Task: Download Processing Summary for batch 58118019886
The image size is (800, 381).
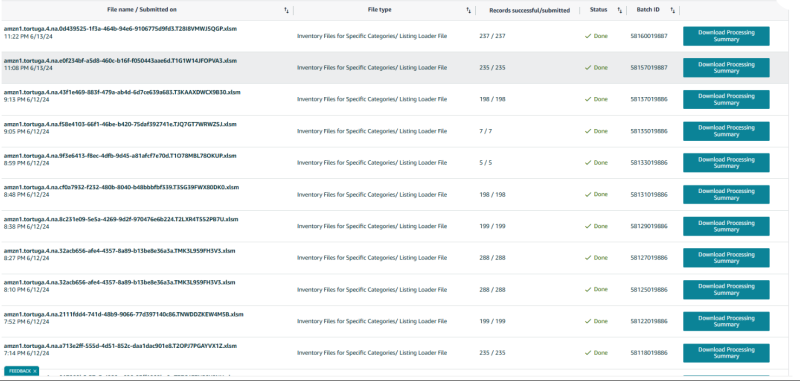Action: point(726,353)
